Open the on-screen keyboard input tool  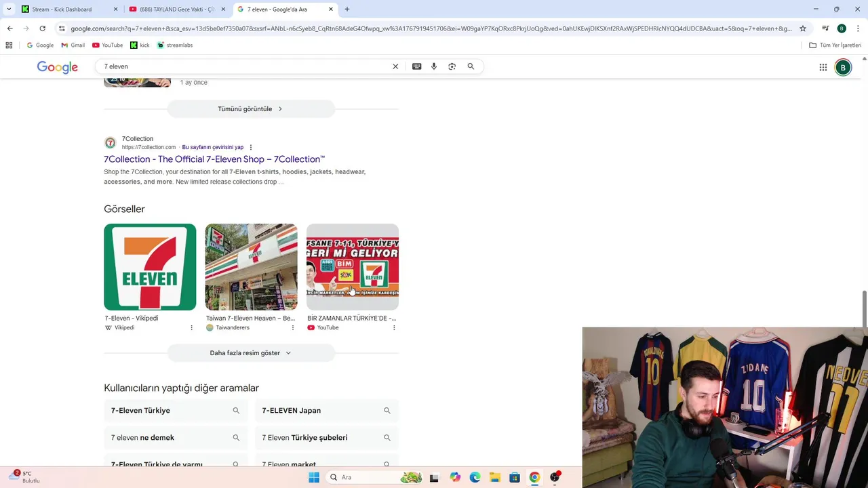(x=416, y=66)
